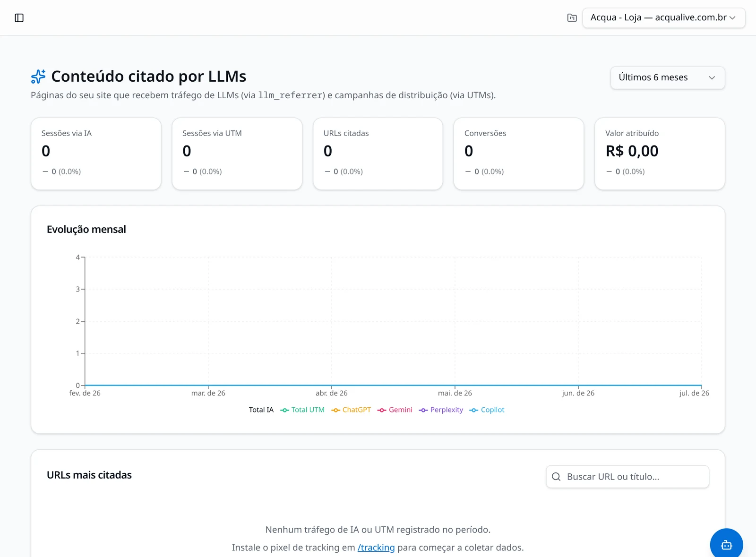Click the mai. de 26 axis label
This screenshot has height=557, width=756.
click(x=455, y=393)
